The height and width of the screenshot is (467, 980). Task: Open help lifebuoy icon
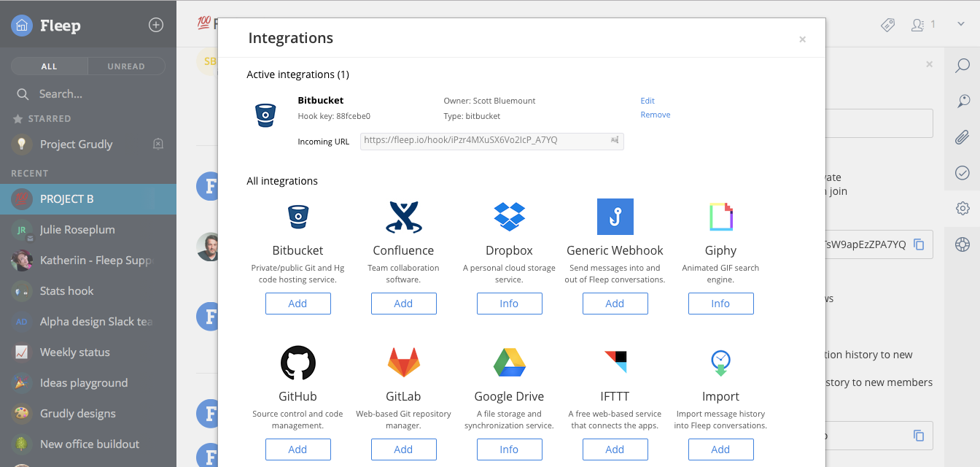pyautogui.click(x=962, y=244)
